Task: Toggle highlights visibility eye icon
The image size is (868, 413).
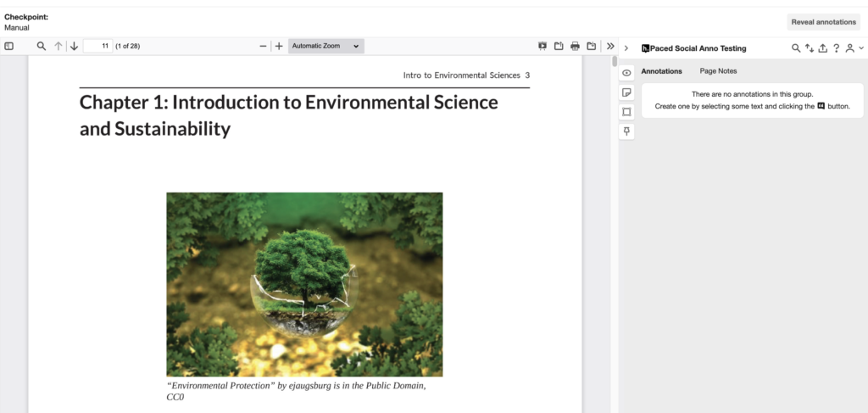Action: coord(626,73)
